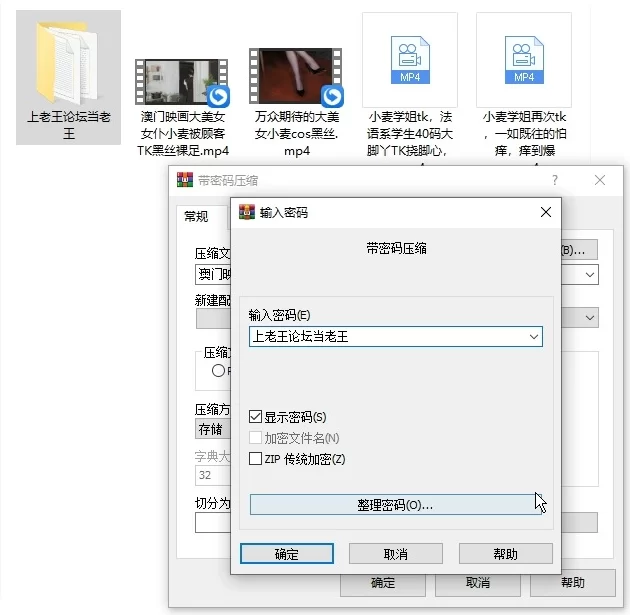The width and height of the screenshot is (630, 615).
Task: Select the 万众期待的大美女小麦cos黑丝 video thumbnail
Action: point(296,76)
